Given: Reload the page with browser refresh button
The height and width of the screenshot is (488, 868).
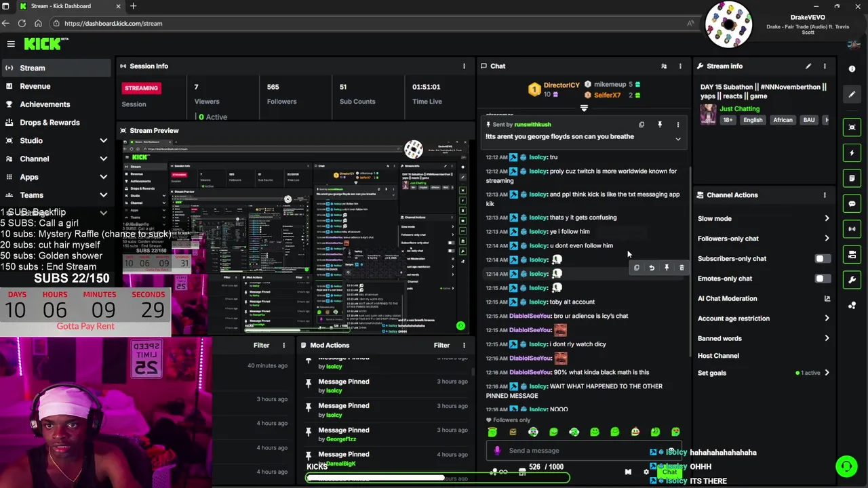Looking at the screenshot, I should [x=22, y=23].
